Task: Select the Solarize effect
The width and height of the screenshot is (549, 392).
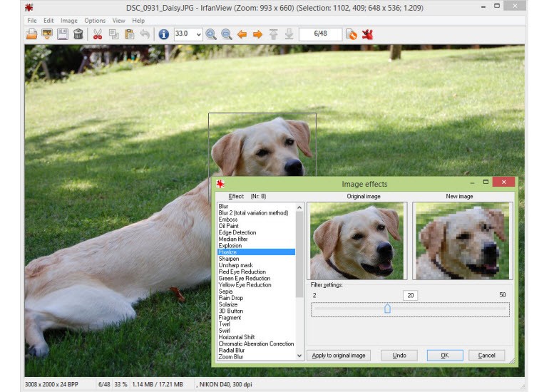Action: tap(228, 304)
